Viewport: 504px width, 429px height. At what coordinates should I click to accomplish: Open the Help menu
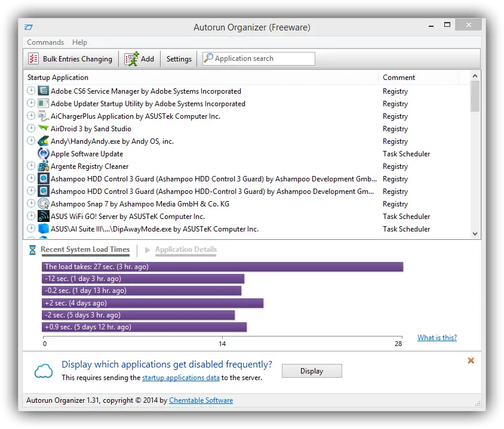tap(79, 42)
